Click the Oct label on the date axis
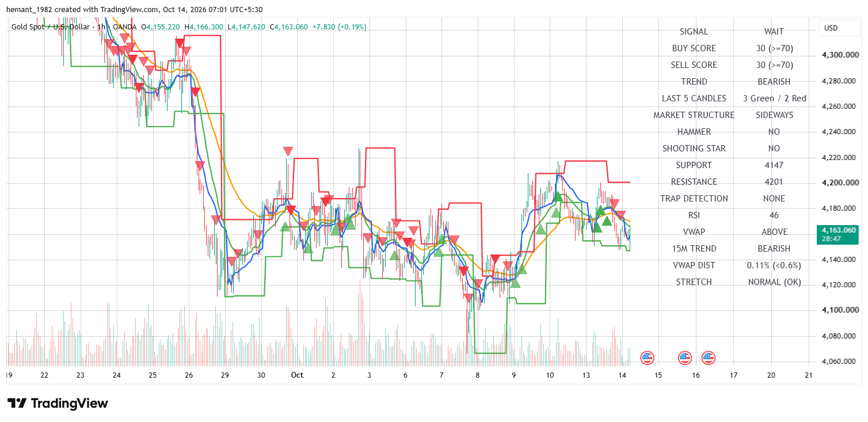 (x=297, y=375)
